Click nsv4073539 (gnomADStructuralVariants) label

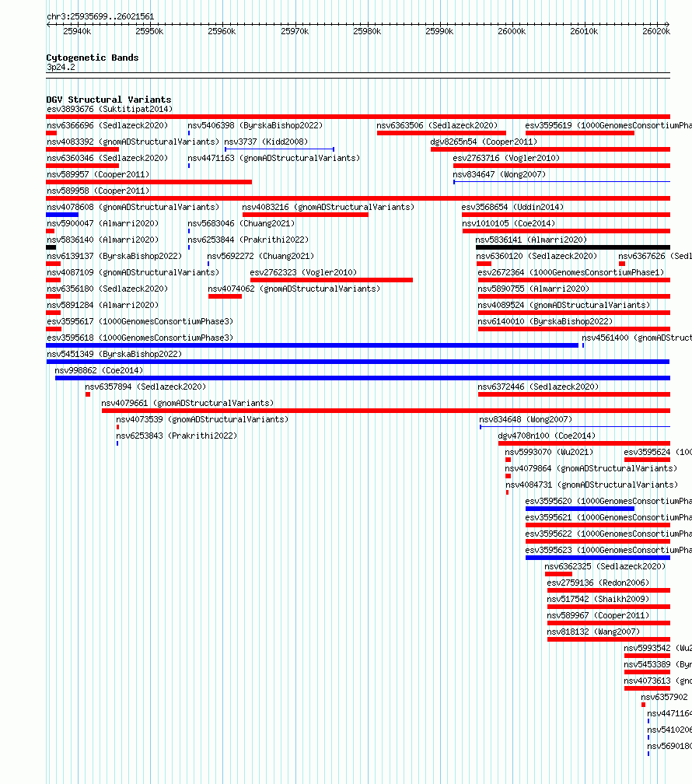click(202, 419)
